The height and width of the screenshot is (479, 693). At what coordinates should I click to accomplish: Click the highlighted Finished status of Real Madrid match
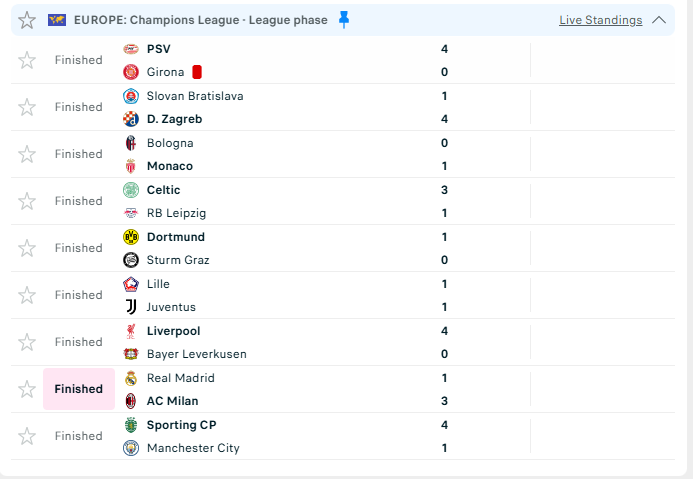[x=79, y=389]
